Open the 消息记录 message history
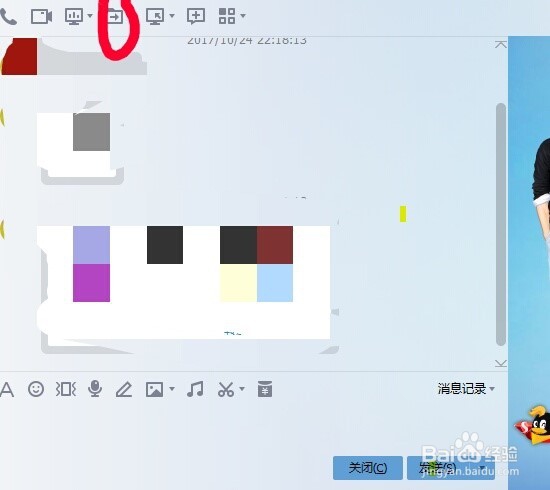Viewport: 550px width, 490px height. (461, 389)
